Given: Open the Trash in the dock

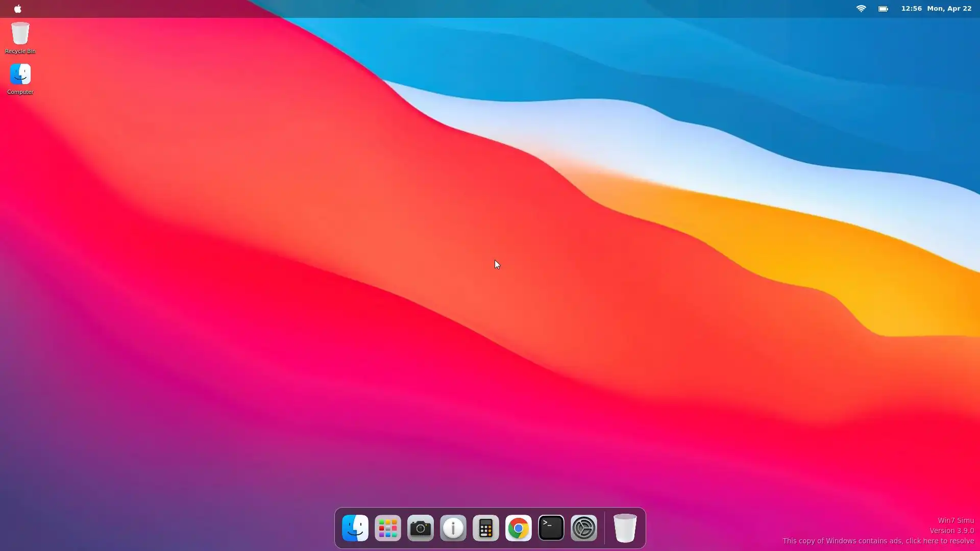Looking at the screenshot, I should [x=625, y=528].
